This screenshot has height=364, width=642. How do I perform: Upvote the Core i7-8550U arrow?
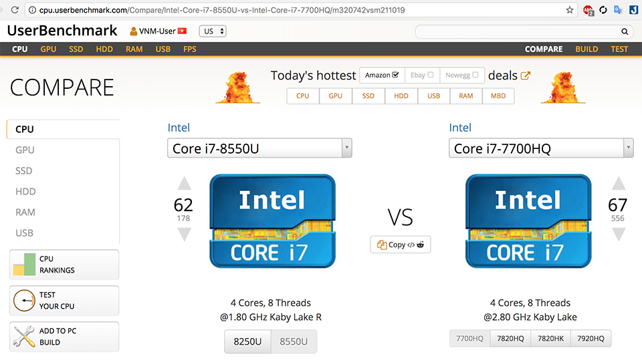point(185,183)
